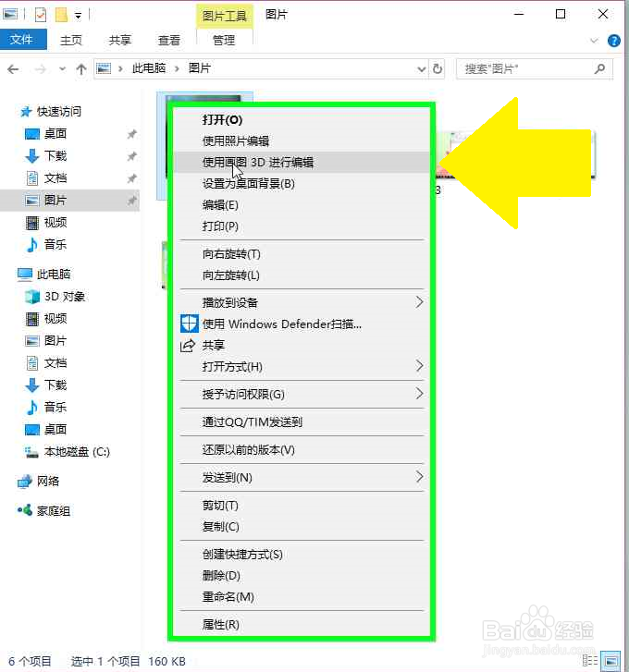This screenshot has width=629, height=672.
Task: Choose 通过QQ/TIM发送到
Action: 302,422
